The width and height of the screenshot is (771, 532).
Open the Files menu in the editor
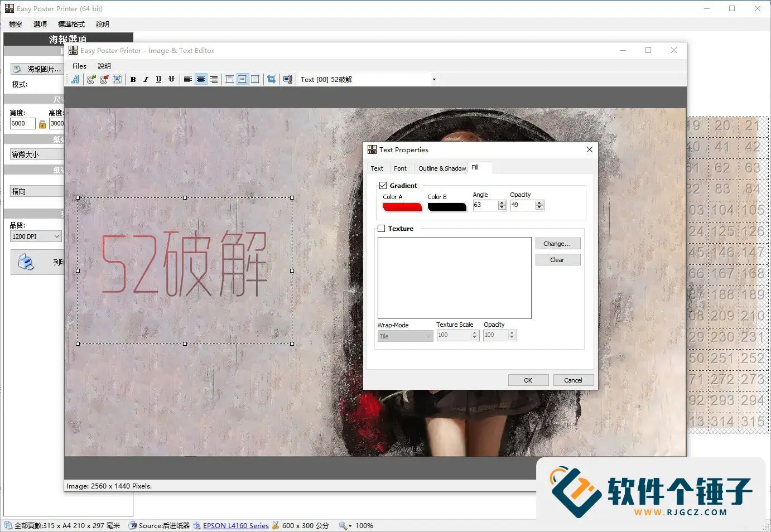[79, 66]
